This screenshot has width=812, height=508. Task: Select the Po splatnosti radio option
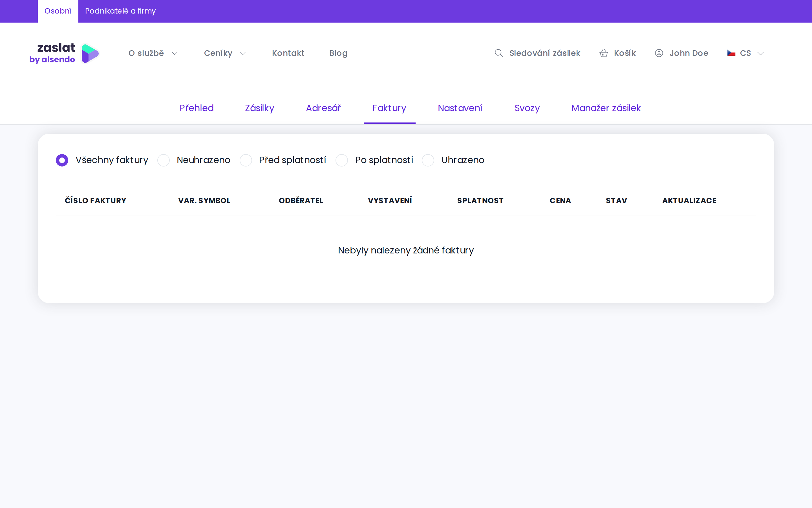point(342,160)
